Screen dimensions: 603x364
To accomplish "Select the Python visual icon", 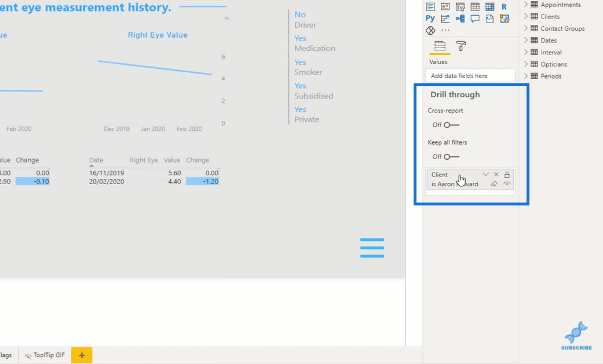I will pyautogui.click(x=430, y=19).
